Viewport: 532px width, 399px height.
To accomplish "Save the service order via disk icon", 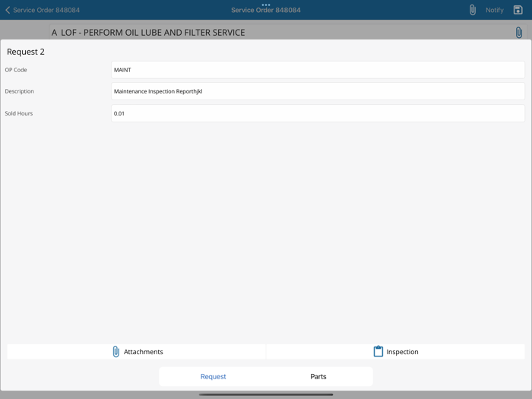I will pos(518,10).
